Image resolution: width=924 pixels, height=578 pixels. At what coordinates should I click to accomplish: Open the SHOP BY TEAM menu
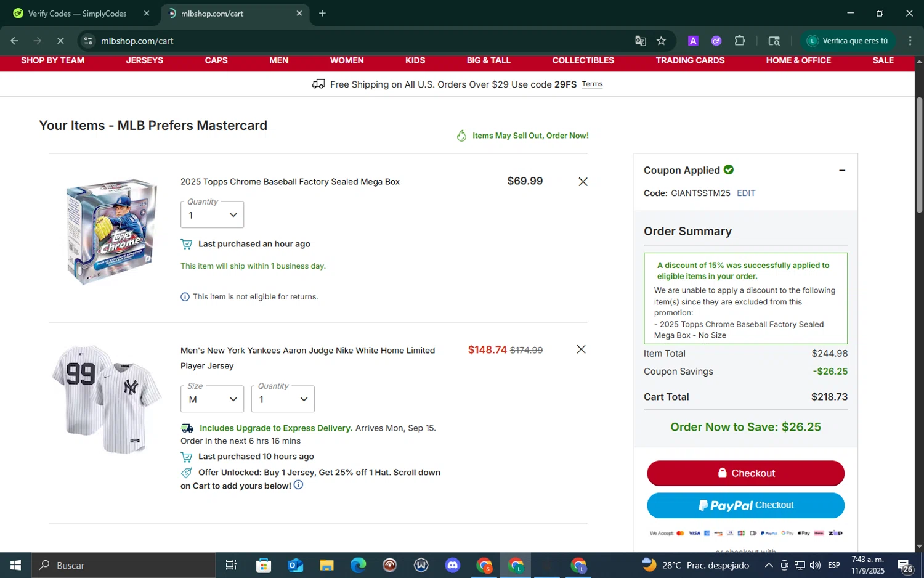53,60
